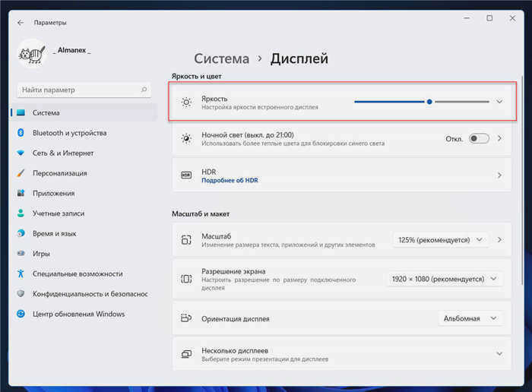Click the night light icon
The width and height of the screenshot is (532, 392).
[186, 138]
